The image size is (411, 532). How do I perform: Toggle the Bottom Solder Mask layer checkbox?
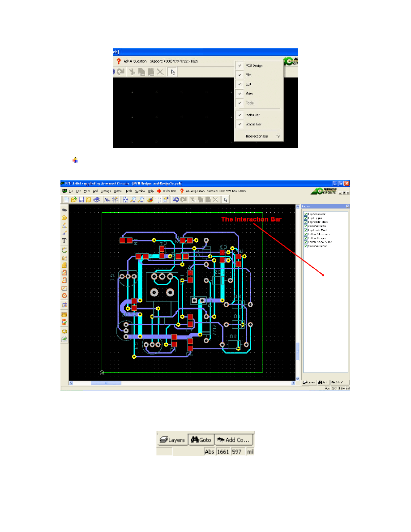(x=306, y=242)
